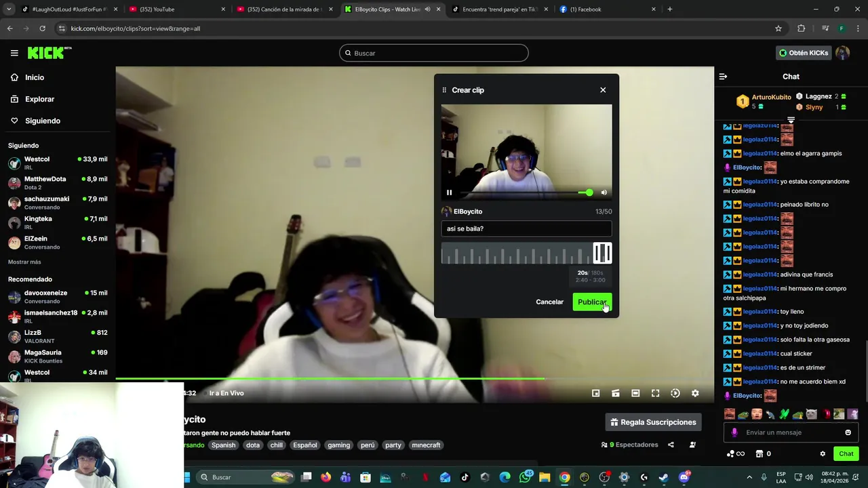Screen dimensions: 868x488
Task: Click the Obtén KICKs button
Action: coord(804,53)
